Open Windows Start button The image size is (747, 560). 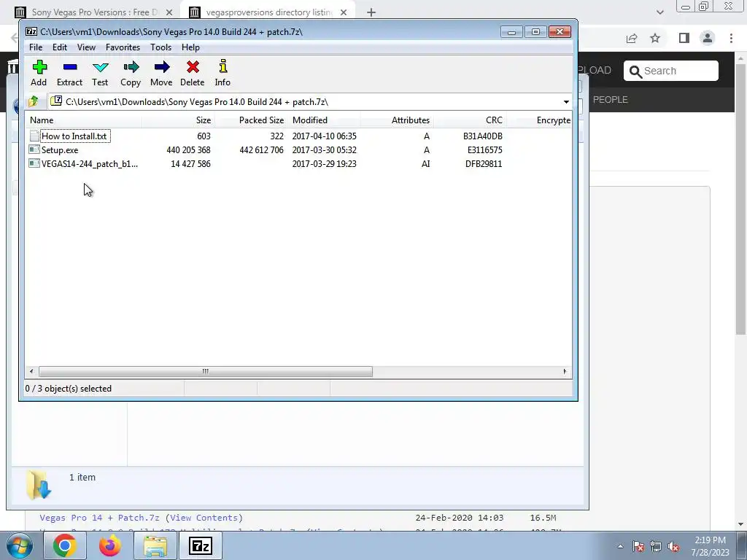(20, 545)
